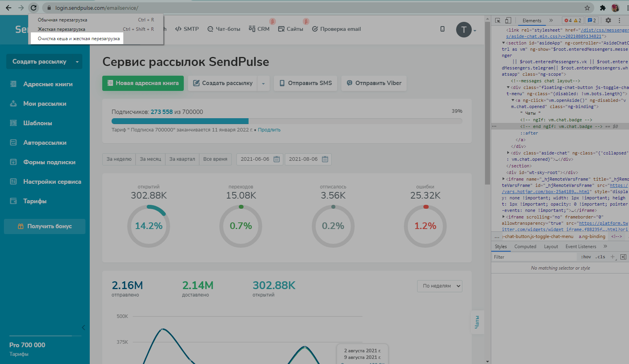Click the Новая адресная книга button
The height and width of the screenshot is (364, 629).
coord(143,83)
